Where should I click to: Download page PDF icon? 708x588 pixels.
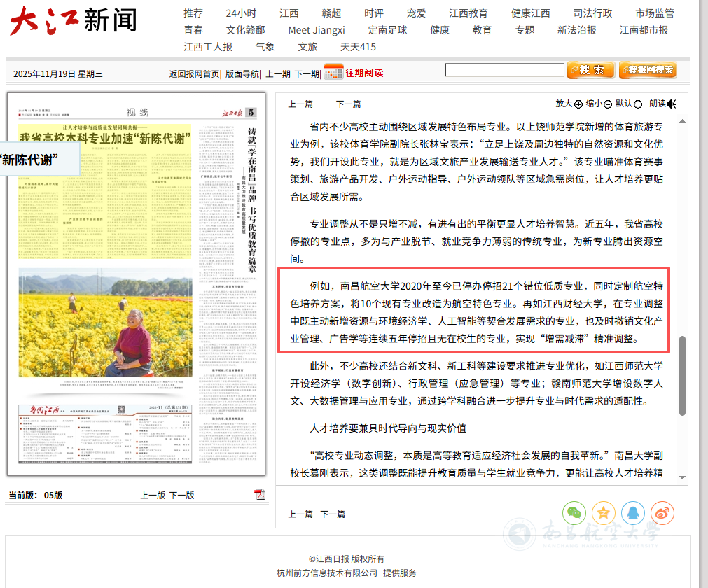tap(260, 495)
